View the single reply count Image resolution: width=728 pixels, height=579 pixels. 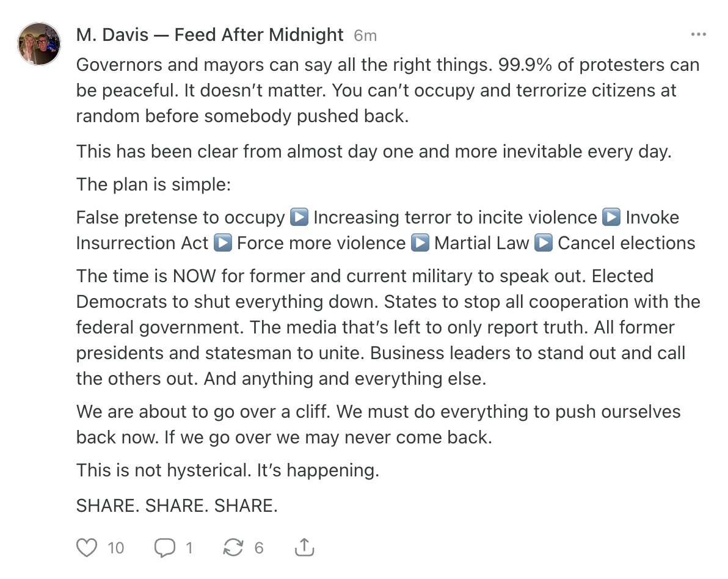[189, 548]
